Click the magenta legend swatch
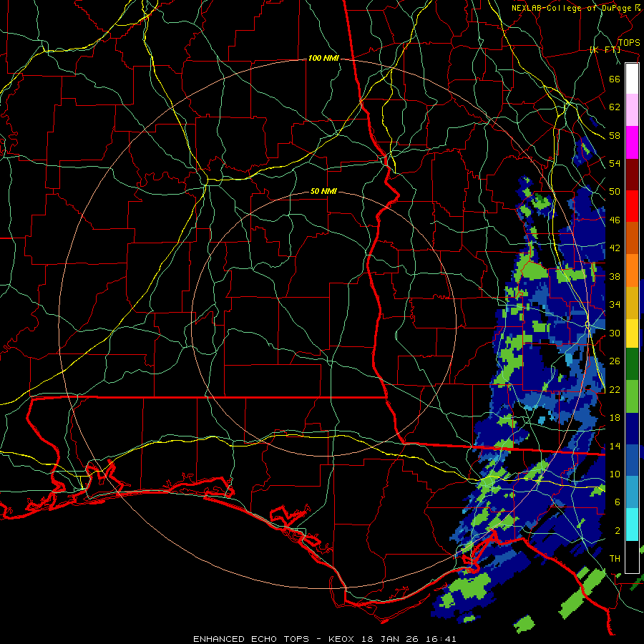This screenshot has width=644, height=644. pyautogui.click(x=632, y=142)
